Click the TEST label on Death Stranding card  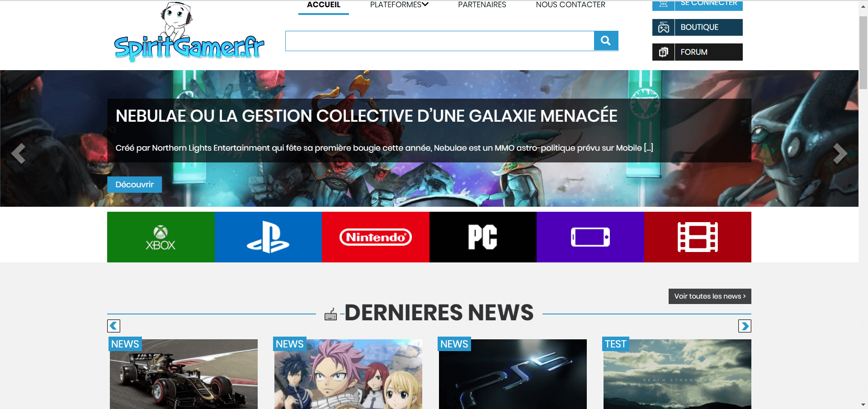click(615, 344)
